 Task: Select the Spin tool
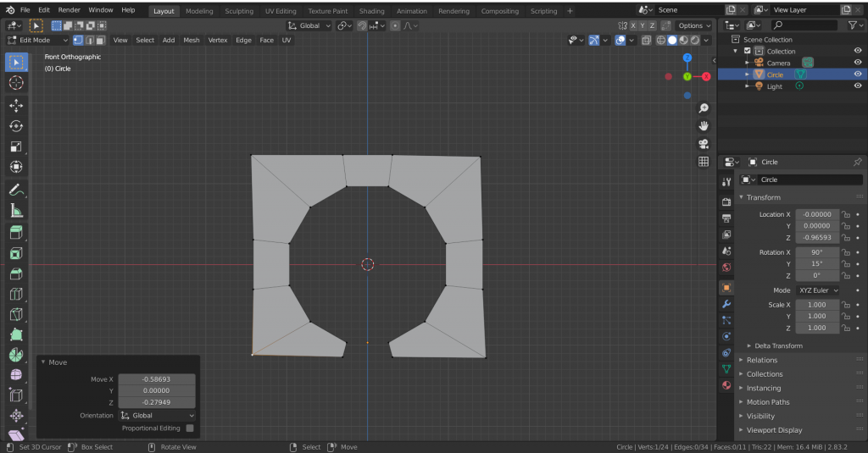point(16,355)
